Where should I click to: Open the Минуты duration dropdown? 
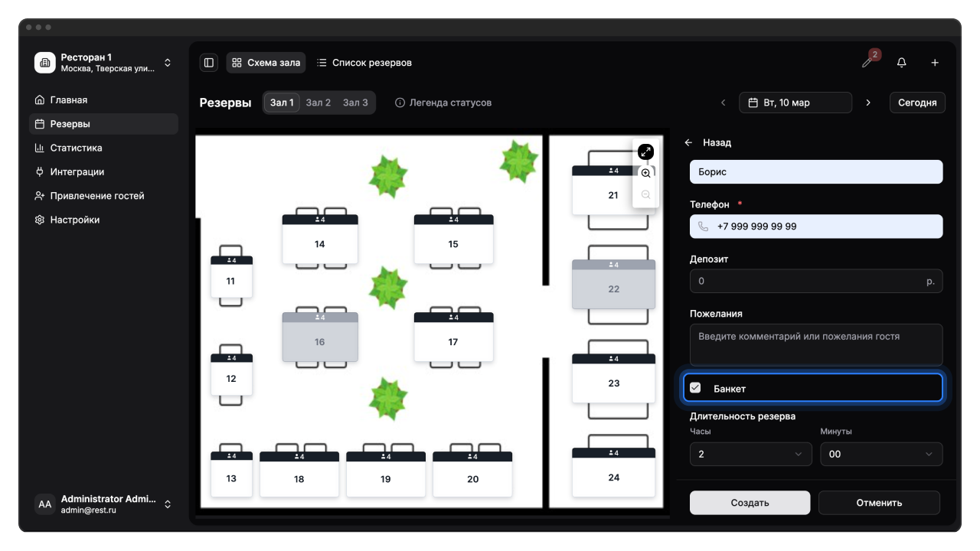[x=880, y=454]
